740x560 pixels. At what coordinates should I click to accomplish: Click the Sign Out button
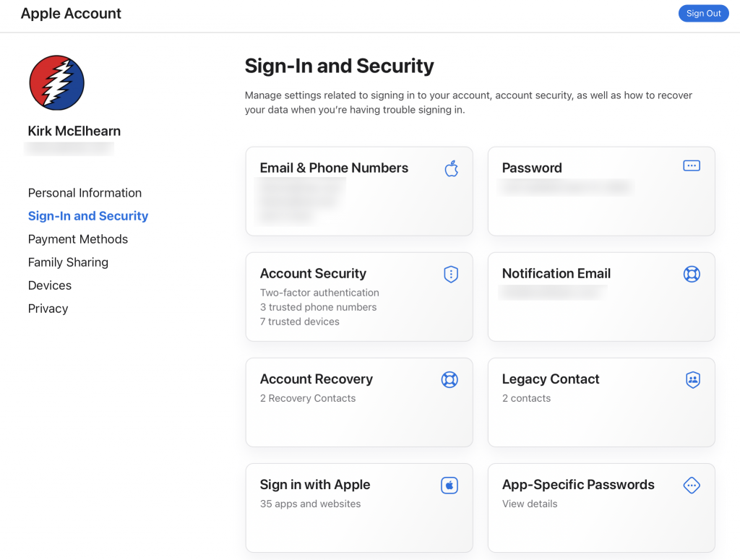pyautogui.click(x=703, y=13)
